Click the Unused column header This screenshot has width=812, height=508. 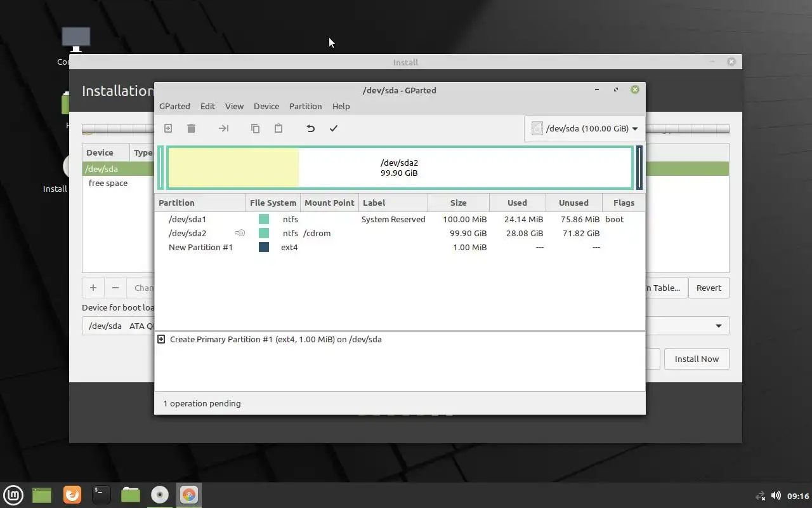pyautogui.click(x=573, y=203)
